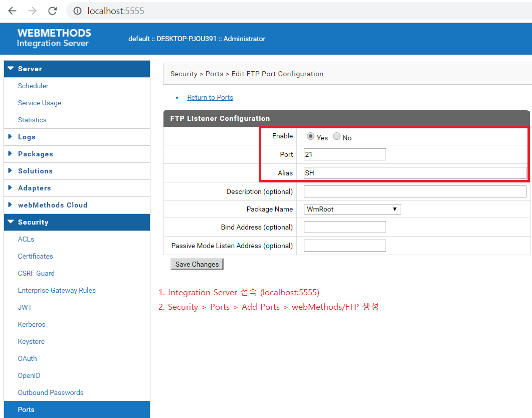Expand the Solutions section
532x418 pixels.
pyautogui.click(x=77, y=171)
